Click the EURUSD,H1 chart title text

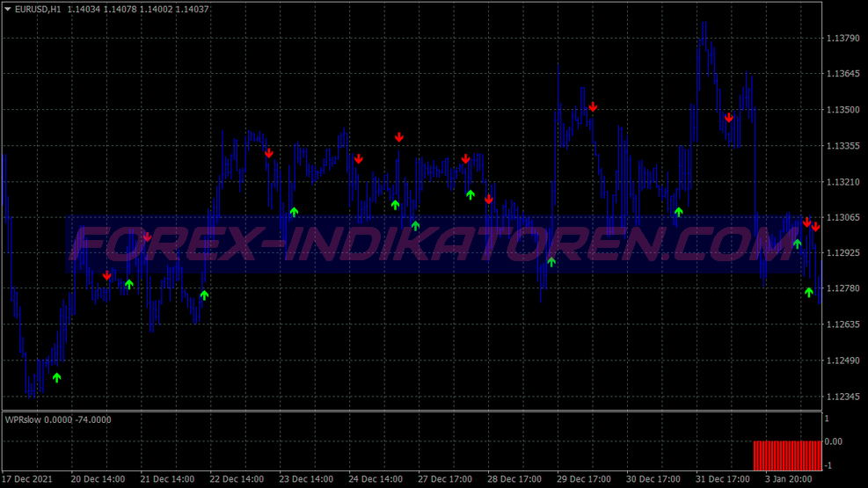coord(38,10)
